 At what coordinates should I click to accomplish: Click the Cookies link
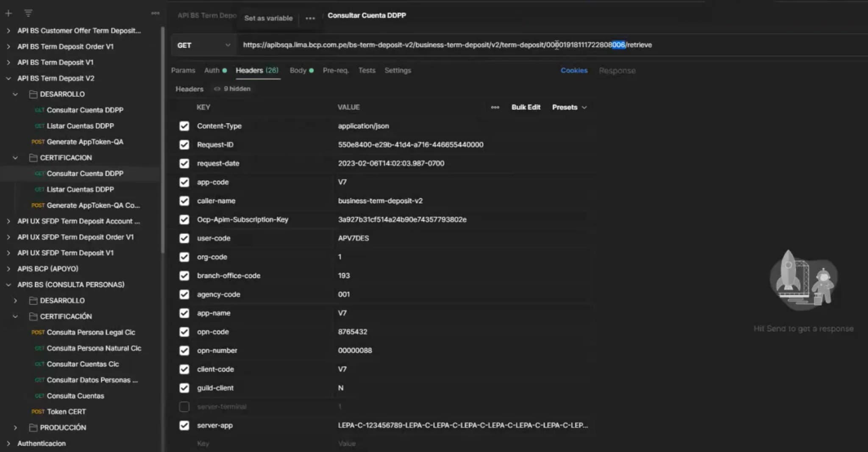[x=574, y=70]
